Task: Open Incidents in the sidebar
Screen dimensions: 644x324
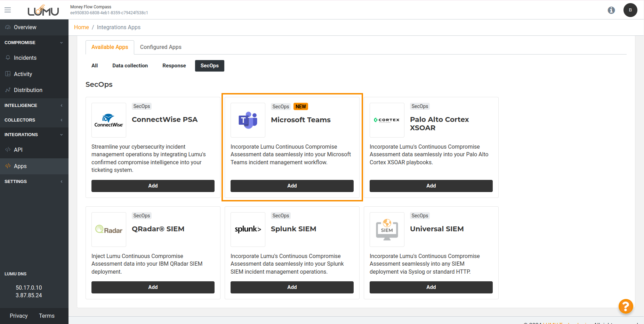Action: pos(25,58)
